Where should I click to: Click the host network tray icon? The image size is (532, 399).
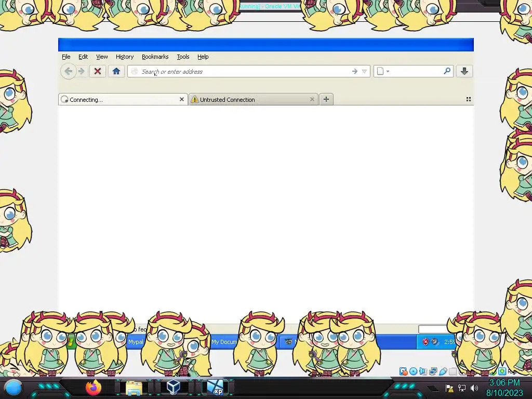[462, 388]
